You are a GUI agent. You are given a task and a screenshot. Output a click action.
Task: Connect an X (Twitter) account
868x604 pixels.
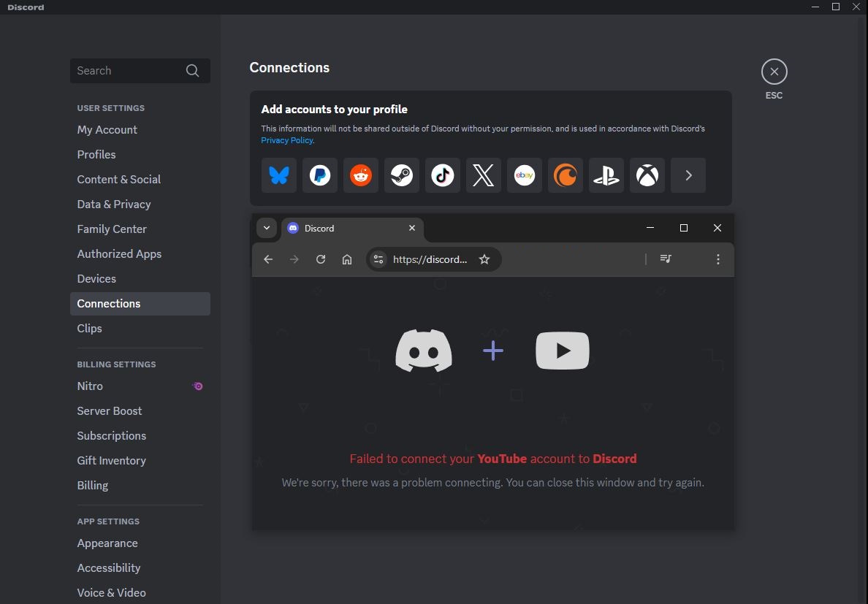[483, 175]
